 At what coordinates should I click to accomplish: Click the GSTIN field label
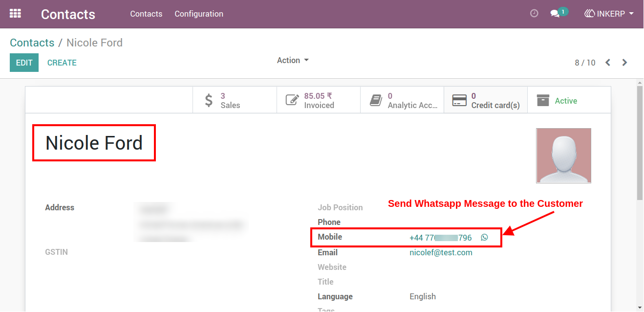click(56, 252)
